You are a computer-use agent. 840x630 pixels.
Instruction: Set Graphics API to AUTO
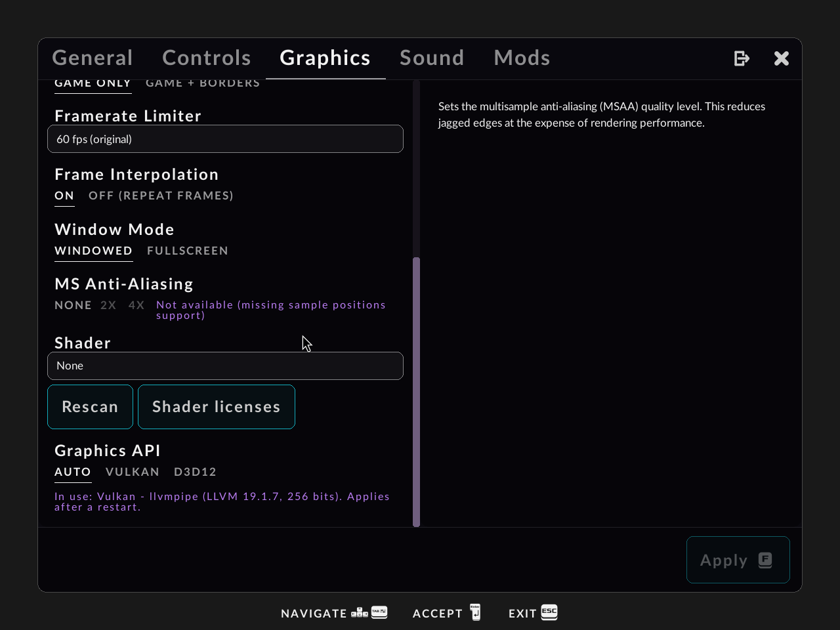[x=73, y=472]
